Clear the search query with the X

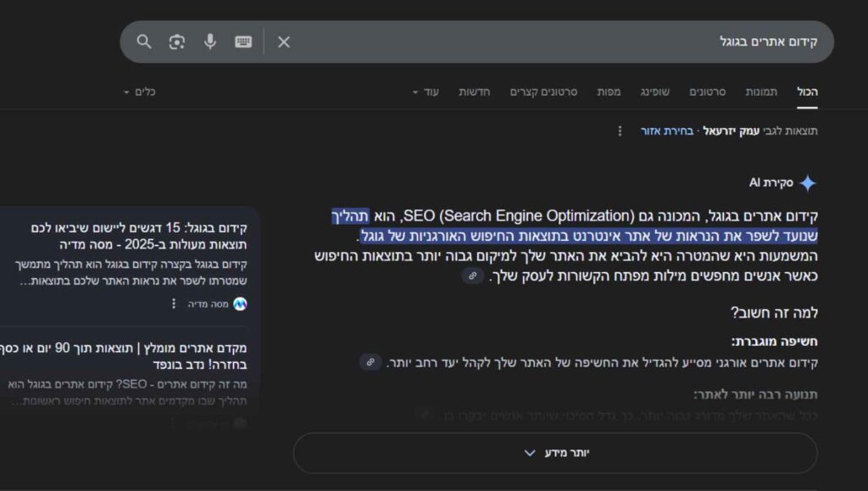click(283, 42)
